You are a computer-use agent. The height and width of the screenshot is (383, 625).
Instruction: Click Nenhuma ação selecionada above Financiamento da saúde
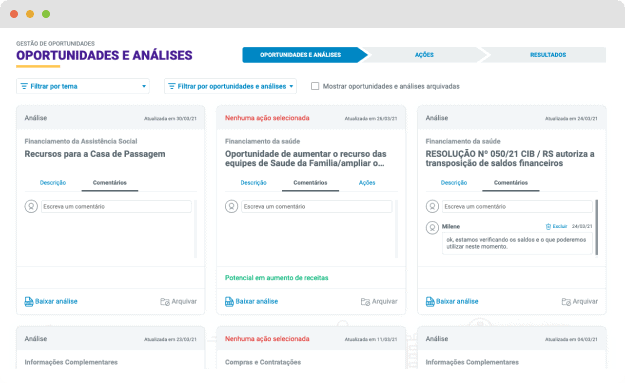tap(267, 118)
